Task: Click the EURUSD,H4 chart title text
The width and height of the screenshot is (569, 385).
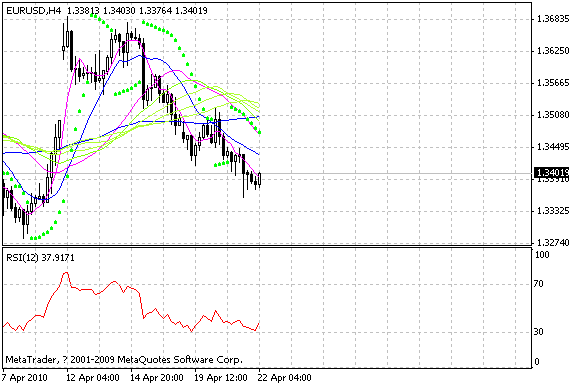Action: pos(34,11)
